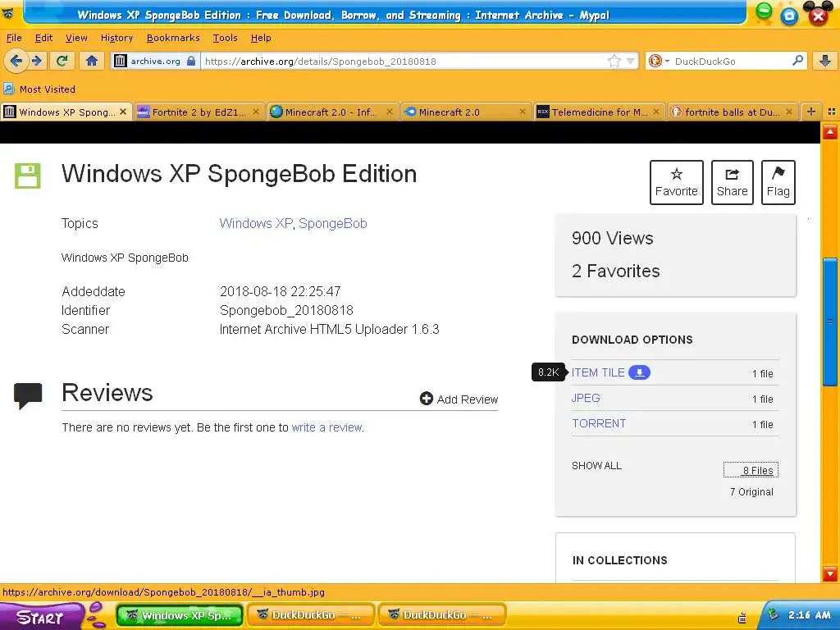Expand the URL history dropdown arrow
The height and width of the screenshot is (630, 840).
pos(631,61)
